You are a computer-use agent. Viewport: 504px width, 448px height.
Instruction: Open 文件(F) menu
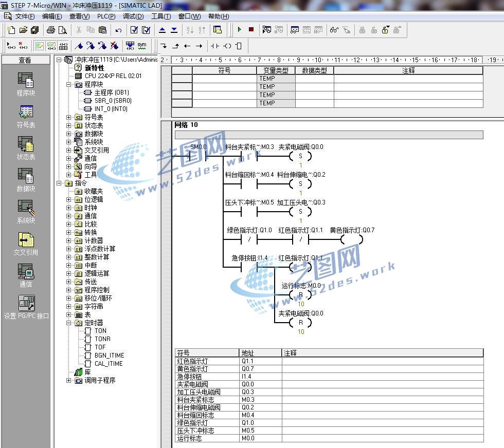point(25,16)
